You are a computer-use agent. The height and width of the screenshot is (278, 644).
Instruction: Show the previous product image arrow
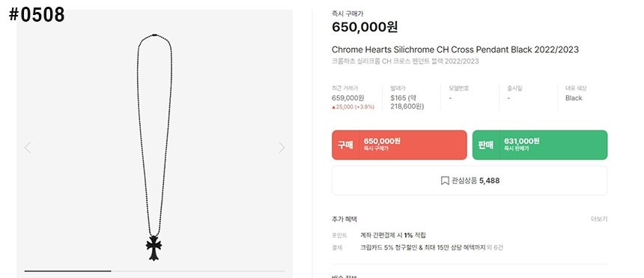coord(28,148)
